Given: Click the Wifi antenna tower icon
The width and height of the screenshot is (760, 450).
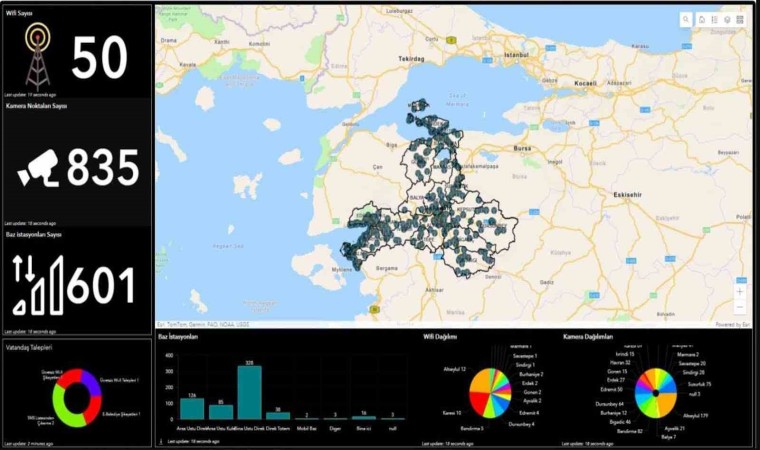Looking at the screenshot, I should coord(37,55).
